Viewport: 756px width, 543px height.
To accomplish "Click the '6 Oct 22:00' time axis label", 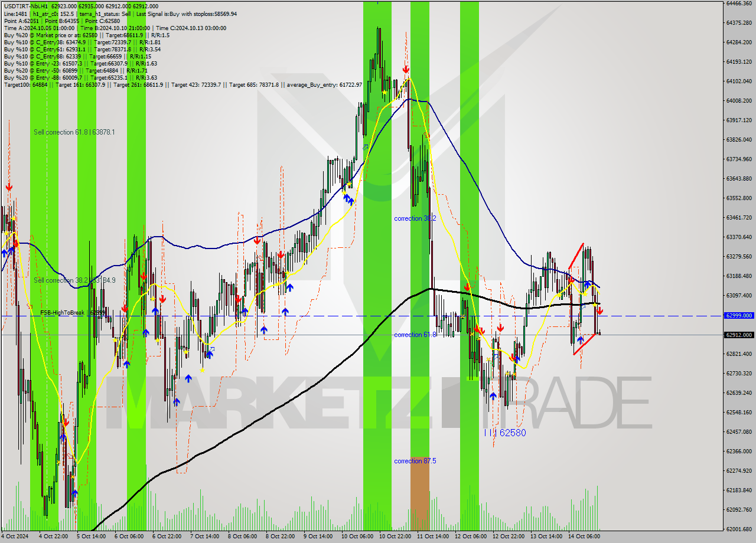I will (167, 537).
